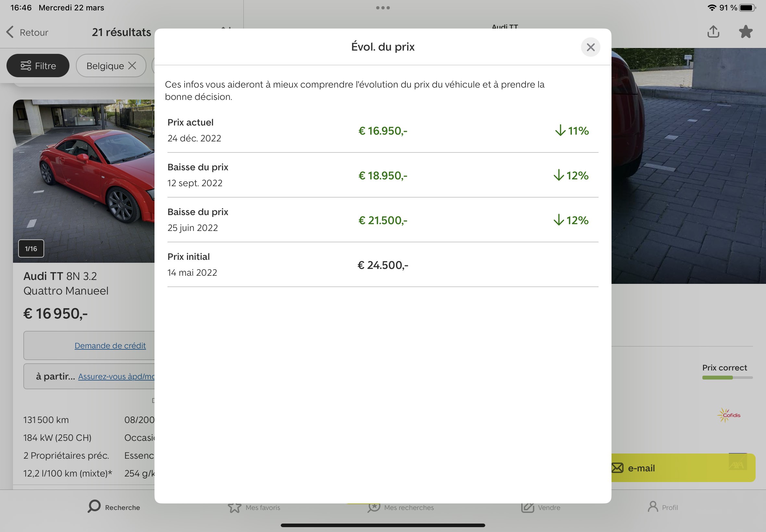Remove the Belgique filter chip

click(132, 66)
